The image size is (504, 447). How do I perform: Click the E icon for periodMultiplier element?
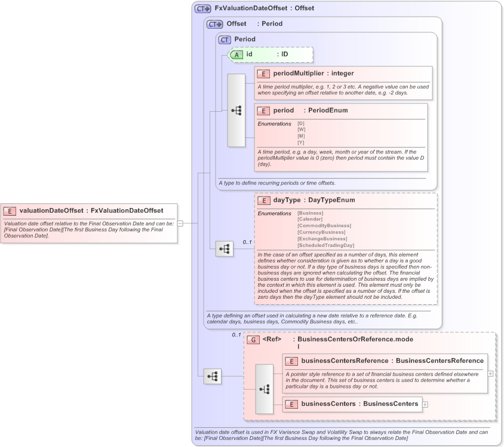click(263, 74)
